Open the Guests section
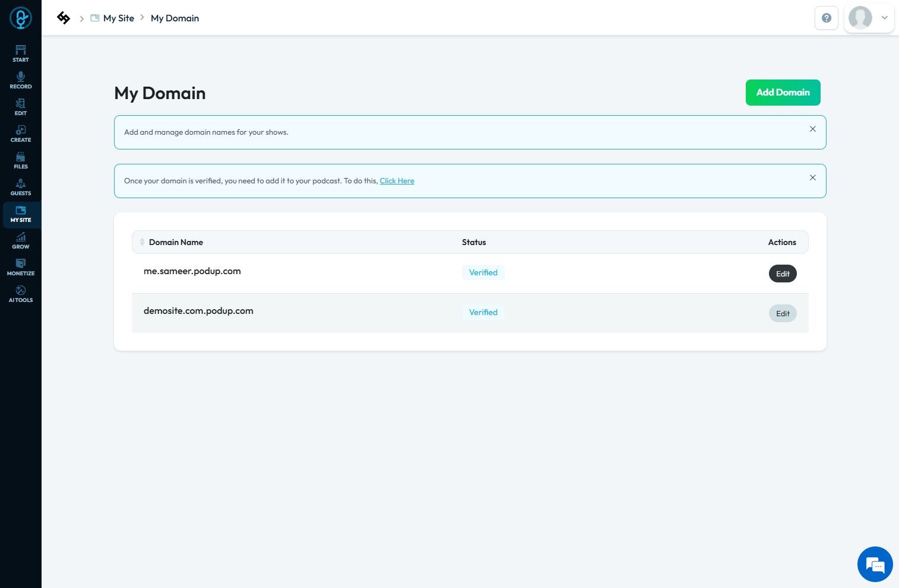The image size is (899, 588). 21,187
